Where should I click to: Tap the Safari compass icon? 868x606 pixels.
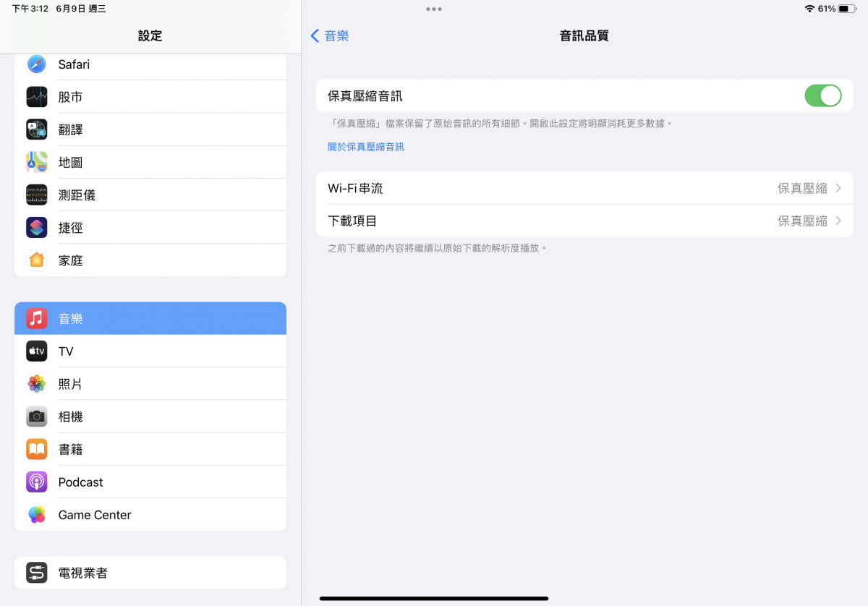tap(37, 64)
